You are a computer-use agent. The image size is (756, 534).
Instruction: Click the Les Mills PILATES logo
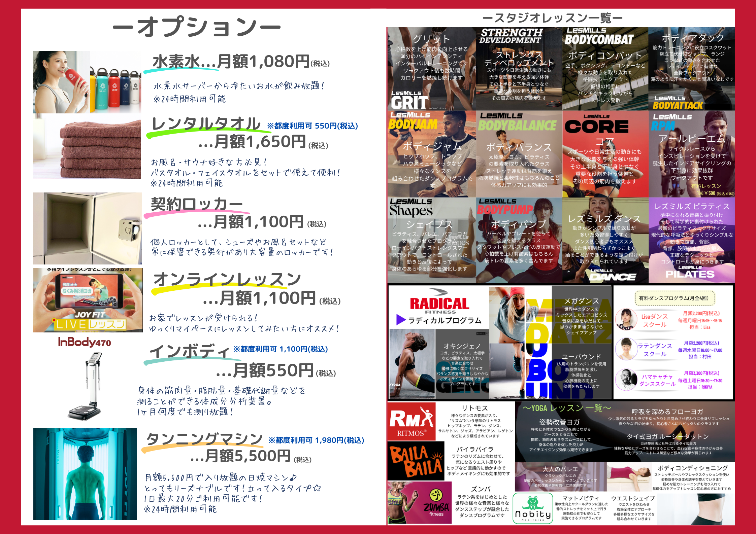(x=690, y=273)
